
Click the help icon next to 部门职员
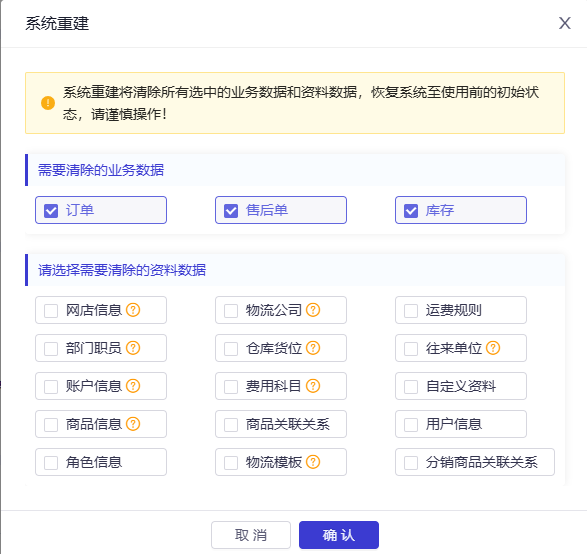coord(133,348)
